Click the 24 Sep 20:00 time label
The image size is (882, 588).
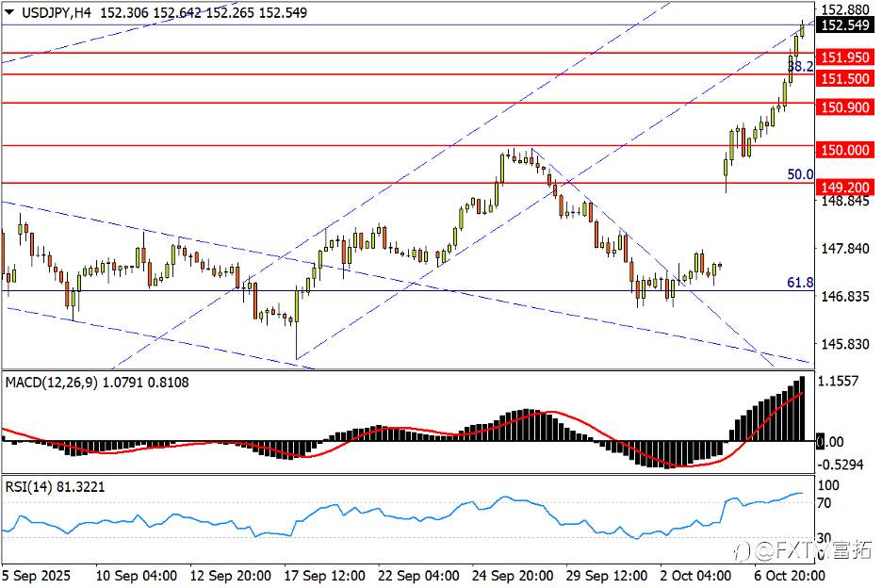click(x=513, y=576)
